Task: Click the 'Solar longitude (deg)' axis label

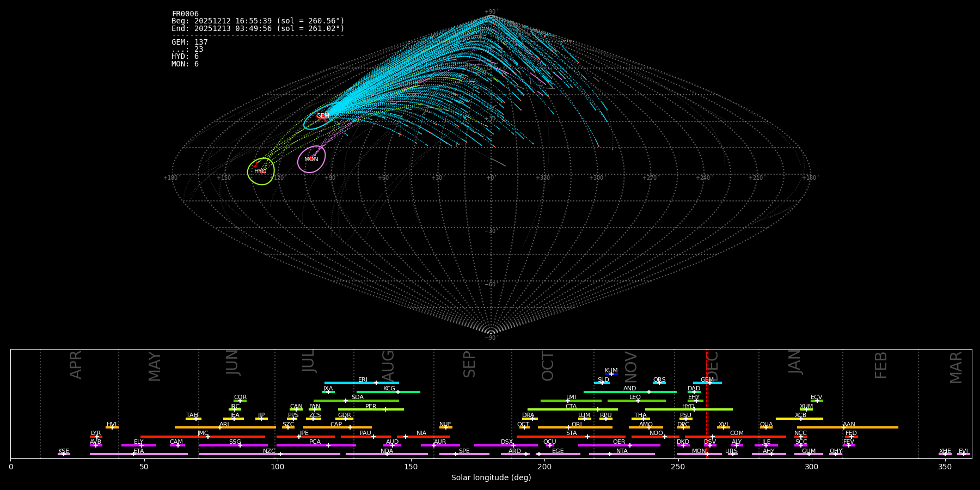Action: (x=491, y=478)
